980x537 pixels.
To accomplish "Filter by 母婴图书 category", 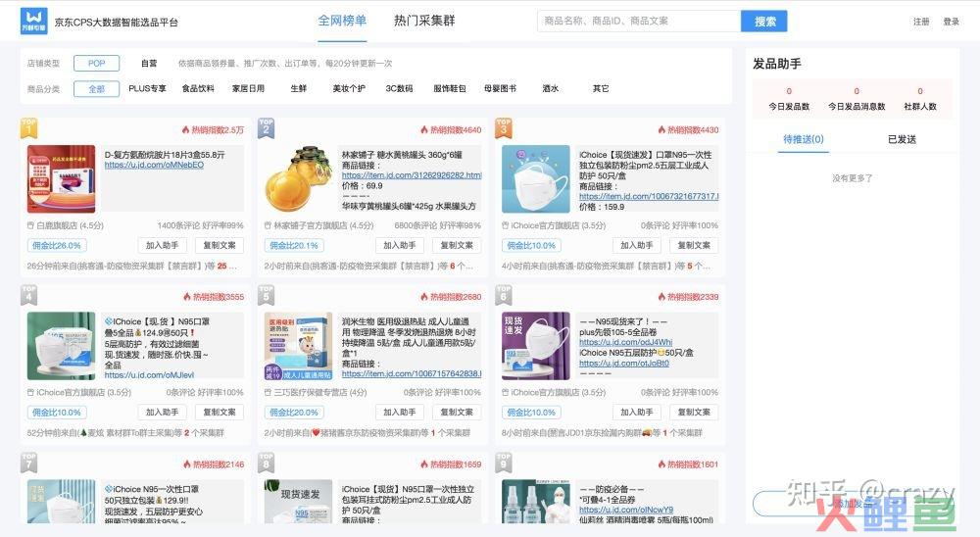I will 500,89.
